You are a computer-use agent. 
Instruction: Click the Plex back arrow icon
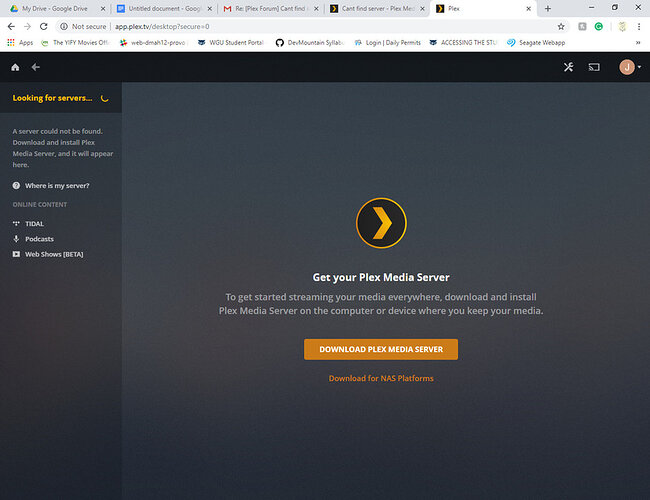[36, 67]
